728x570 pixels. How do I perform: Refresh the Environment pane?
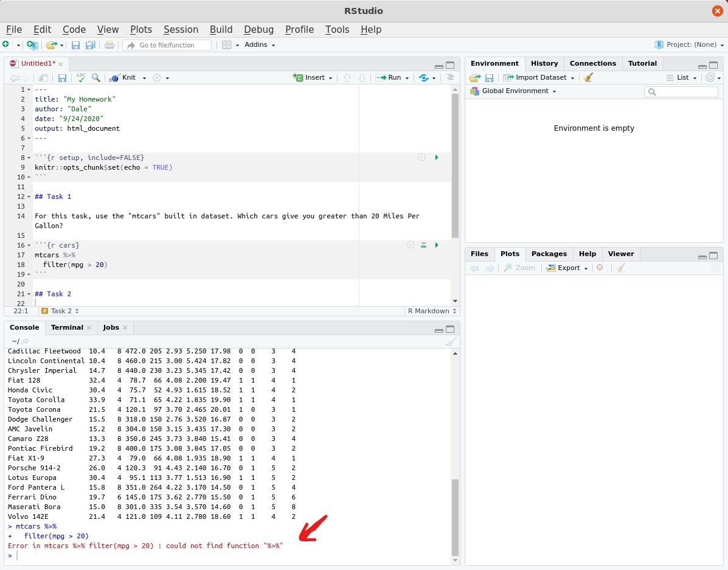(710, 78)
